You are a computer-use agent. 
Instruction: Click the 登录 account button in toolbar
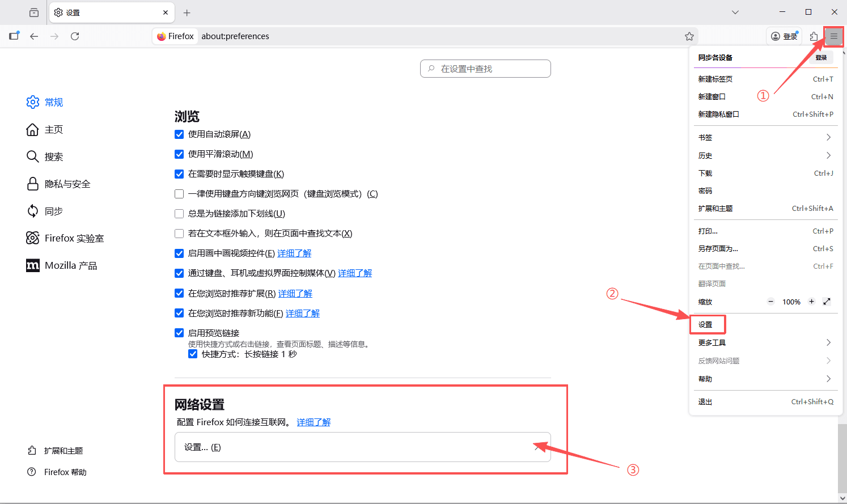[784, 36]
